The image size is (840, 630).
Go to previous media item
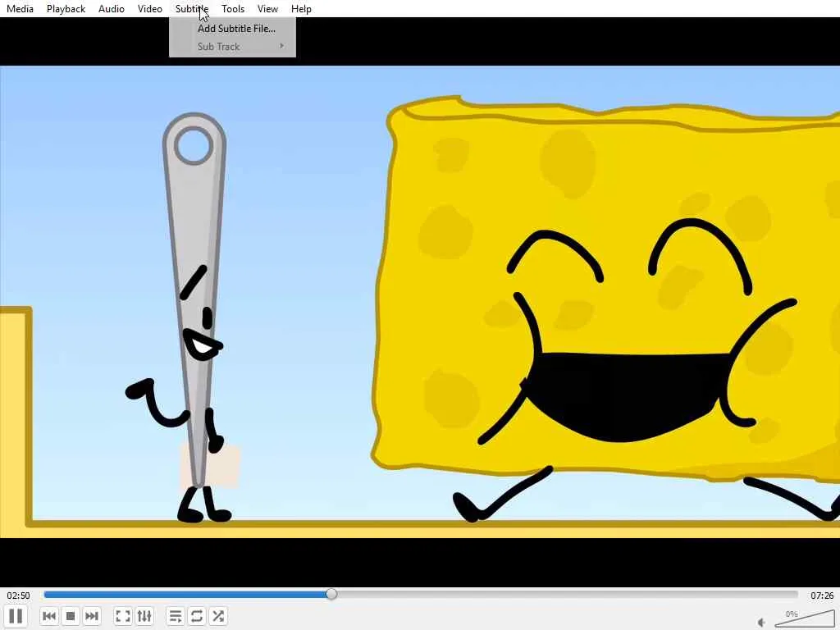[48, 616]
